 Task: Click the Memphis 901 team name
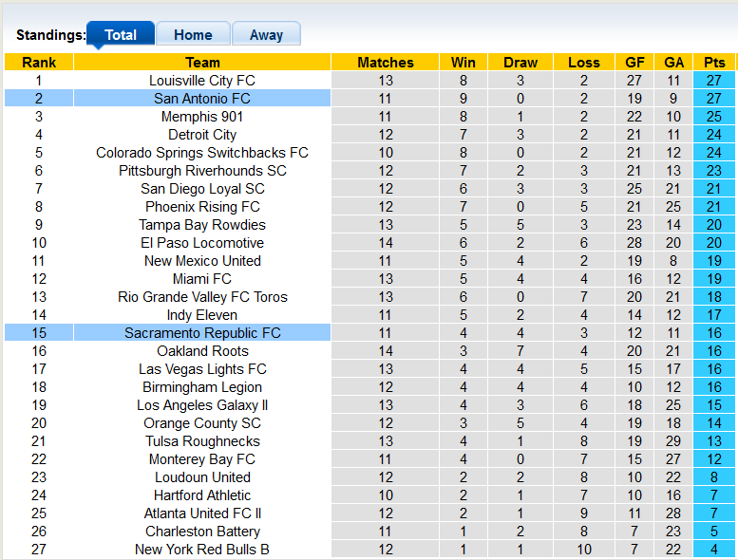tap(202, 117)
